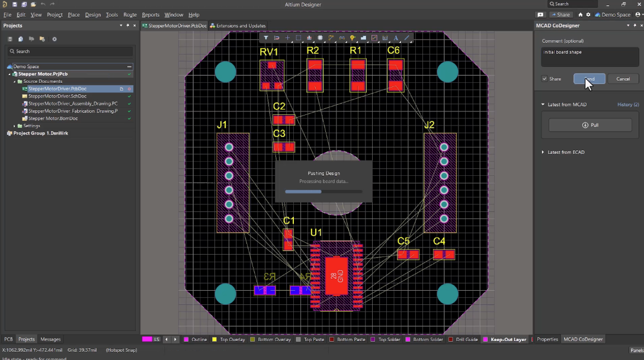
Task: Expand the Latest from ECAD section
Action: pyautogui.click(x=543, y=152)
